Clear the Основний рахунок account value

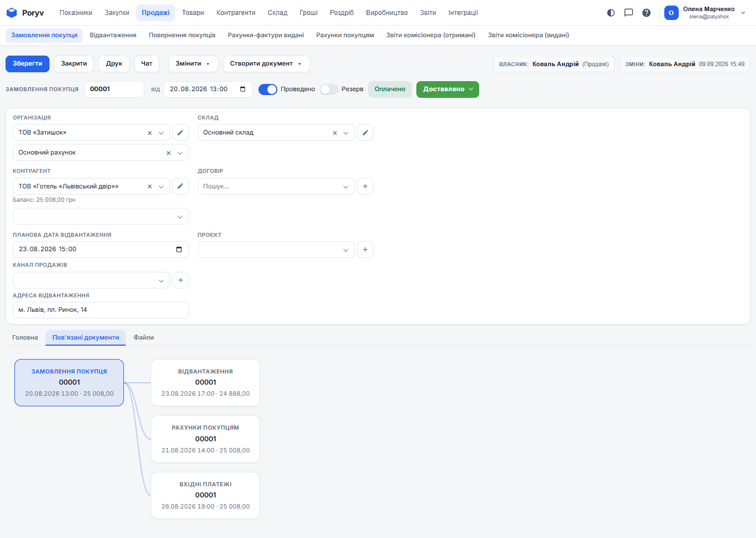tap(168, 153)
